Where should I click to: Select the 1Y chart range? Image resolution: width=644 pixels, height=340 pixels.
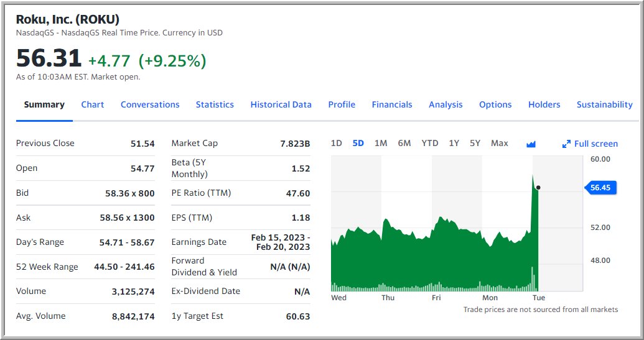(454, 143)
